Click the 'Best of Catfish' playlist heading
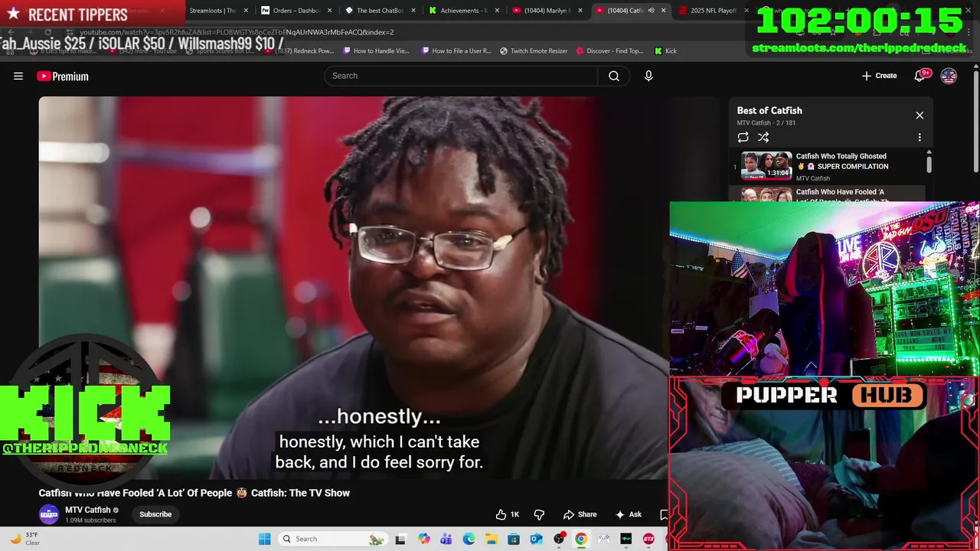This screenshot has width=980, height=551. point(769,110)
